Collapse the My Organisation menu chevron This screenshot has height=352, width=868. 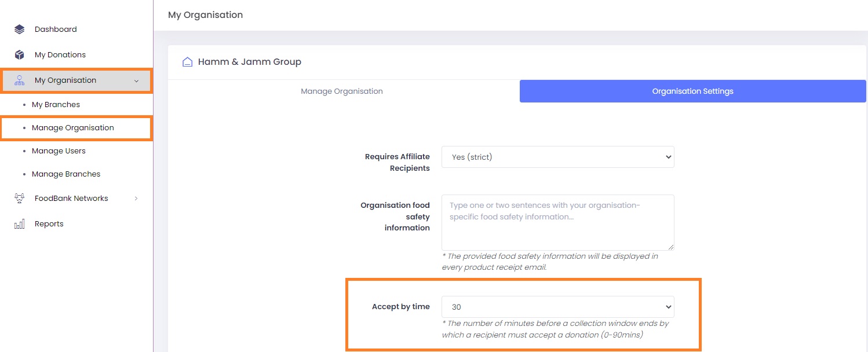point(137,81)
